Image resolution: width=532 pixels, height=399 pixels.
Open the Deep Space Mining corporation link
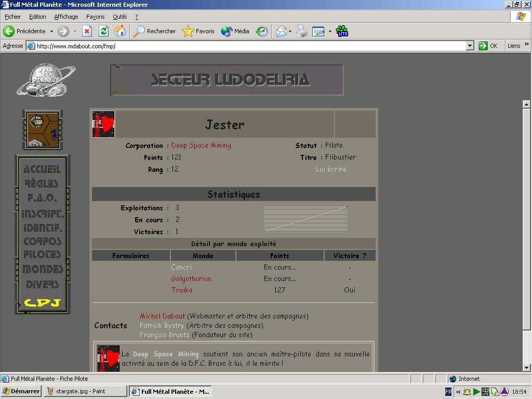coord(201,145)
